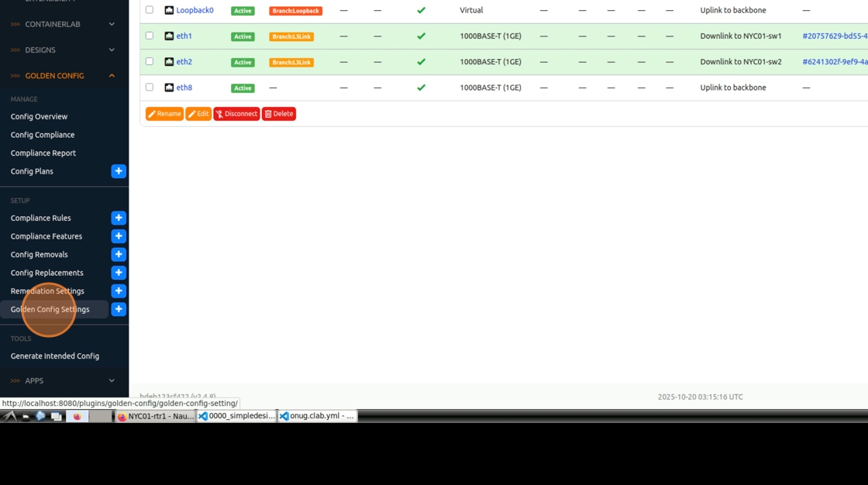Select the checkbox for eth1
This screenshot has width=868, height=485.
[x=150, y=36]
